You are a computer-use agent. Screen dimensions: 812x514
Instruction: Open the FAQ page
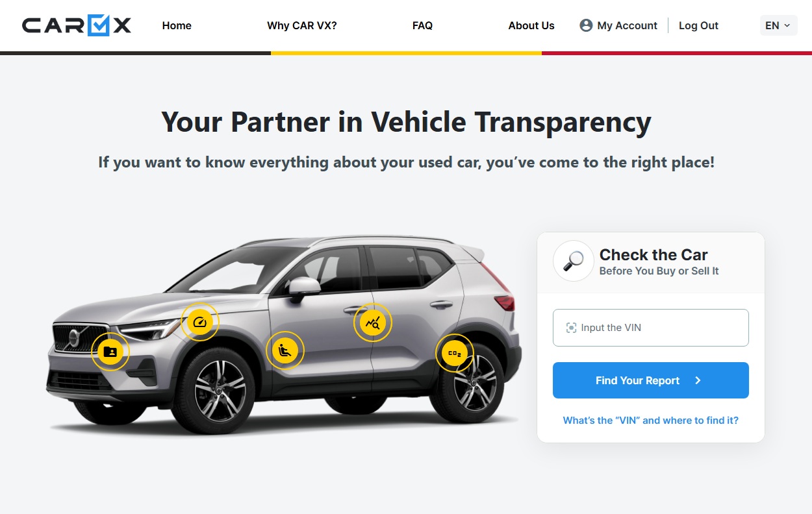click(x=422, y=25)
